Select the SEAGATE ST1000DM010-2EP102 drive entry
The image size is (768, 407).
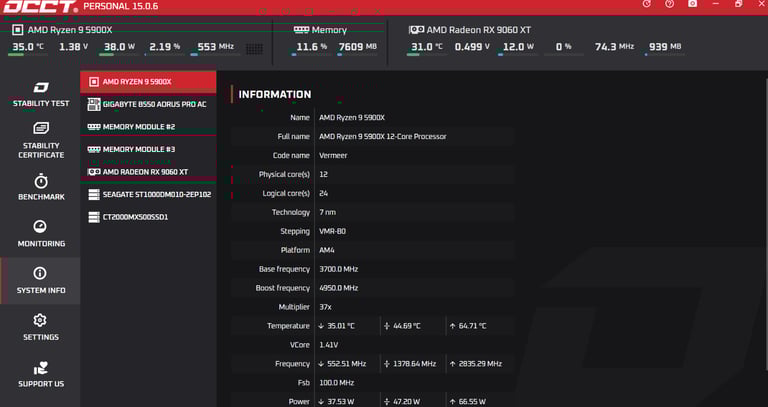pos(148,194)
